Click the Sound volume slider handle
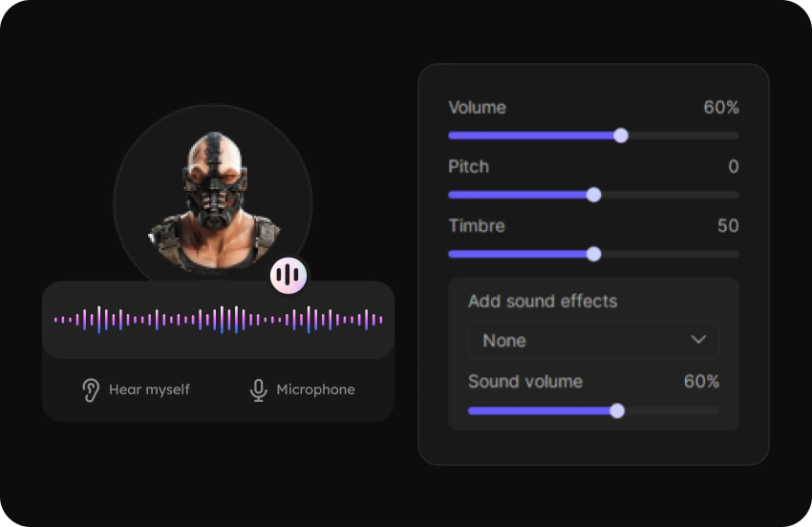 pyautogui.click(x=617, y=411)
